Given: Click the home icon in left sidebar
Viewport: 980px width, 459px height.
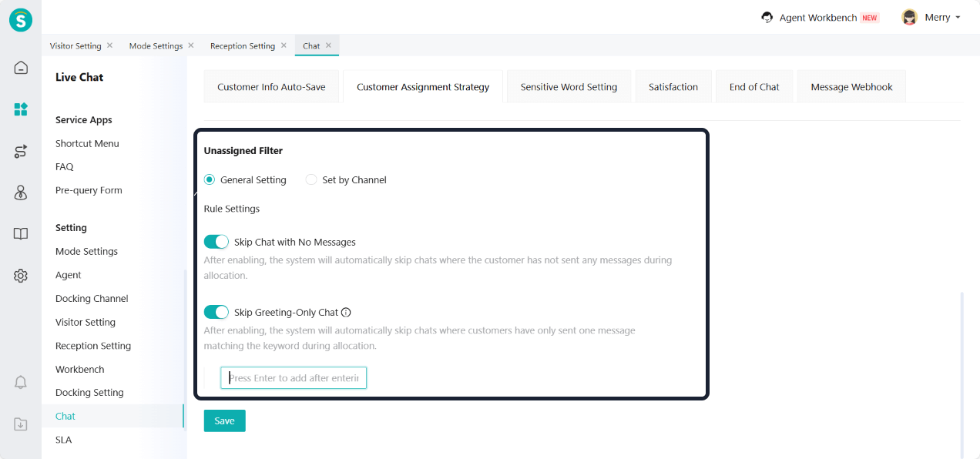Looking at the screenshot, I should click(x=21, y=68).
